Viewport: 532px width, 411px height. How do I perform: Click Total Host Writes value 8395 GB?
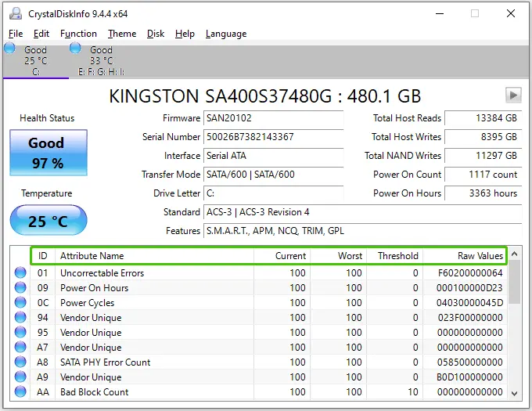click(483, 137)
